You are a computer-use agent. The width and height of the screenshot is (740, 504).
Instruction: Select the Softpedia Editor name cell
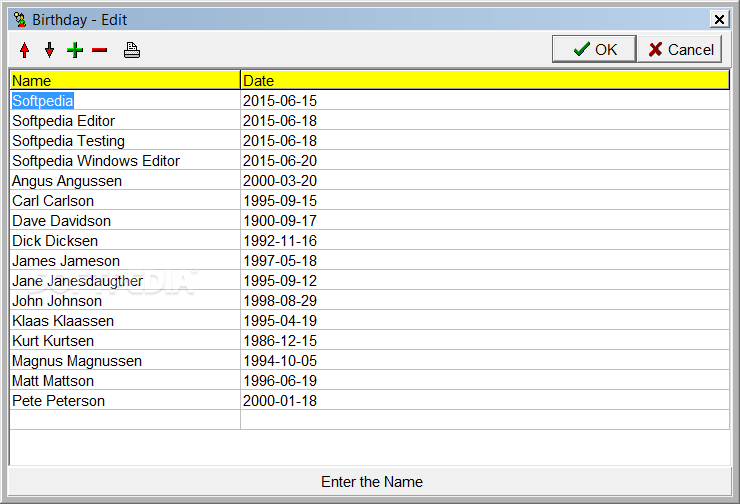point(125,120)
